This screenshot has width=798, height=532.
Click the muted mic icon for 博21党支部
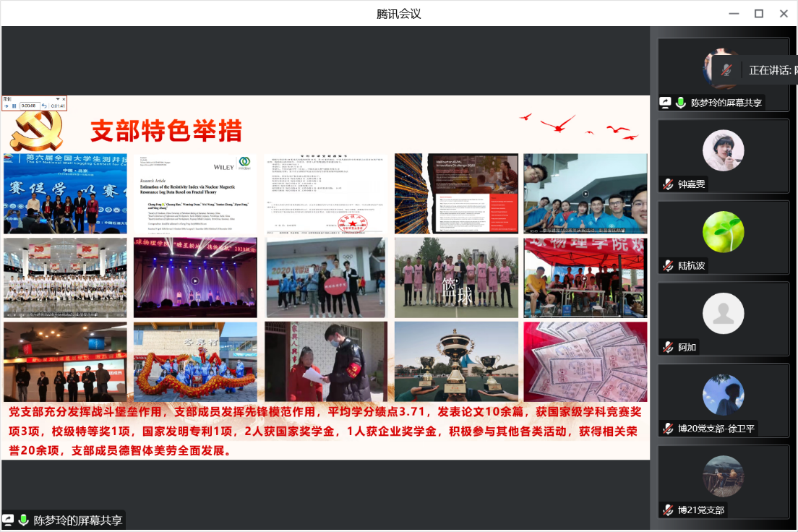(668, 510)
